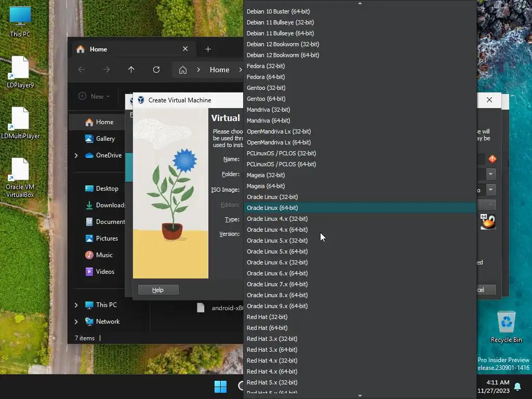Image resolution: width=532 pixels, height=399 pixels.
Task: Select Debian 10 Buster (64-bit)
Action: point(360,11)
